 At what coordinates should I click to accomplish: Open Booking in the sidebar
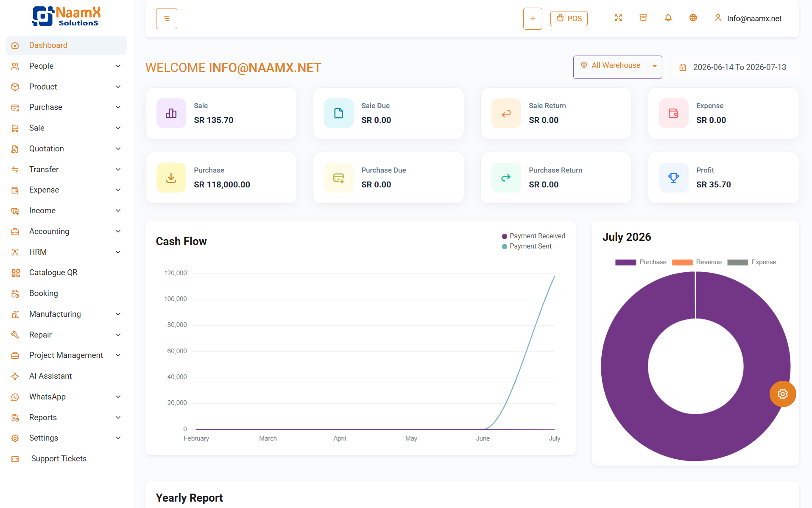point(66,293)
